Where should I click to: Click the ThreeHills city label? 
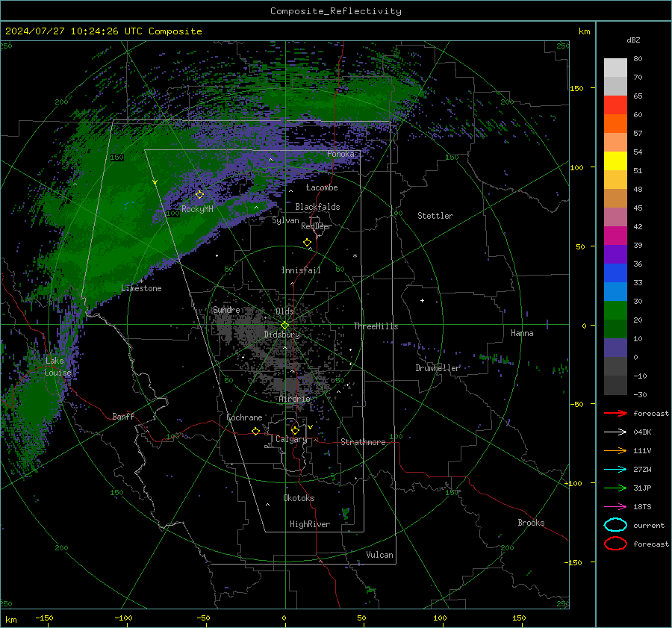point(376,326)
